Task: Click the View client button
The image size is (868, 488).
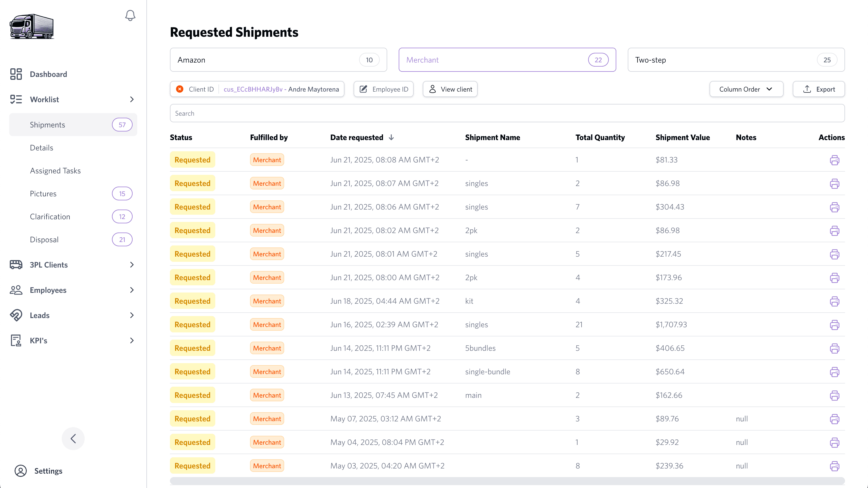Action: [x=450, y=89]
